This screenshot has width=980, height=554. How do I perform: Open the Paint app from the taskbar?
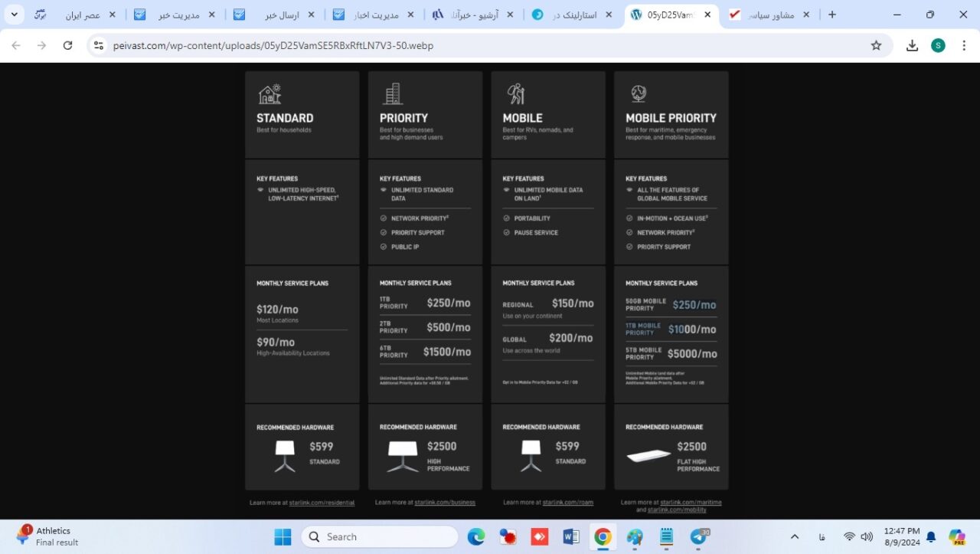(x=635, y=536)
